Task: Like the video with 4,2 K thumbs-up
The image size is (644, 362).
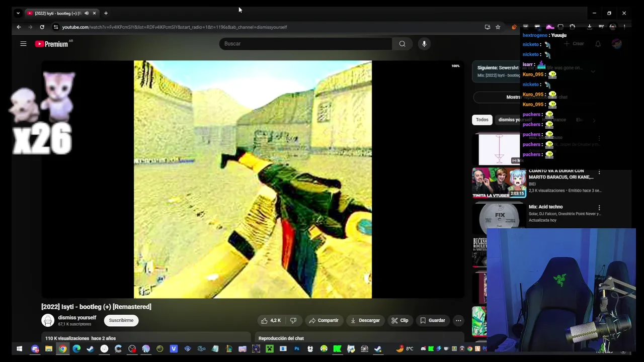Action: pyautogui.click(x=271, y=320)
